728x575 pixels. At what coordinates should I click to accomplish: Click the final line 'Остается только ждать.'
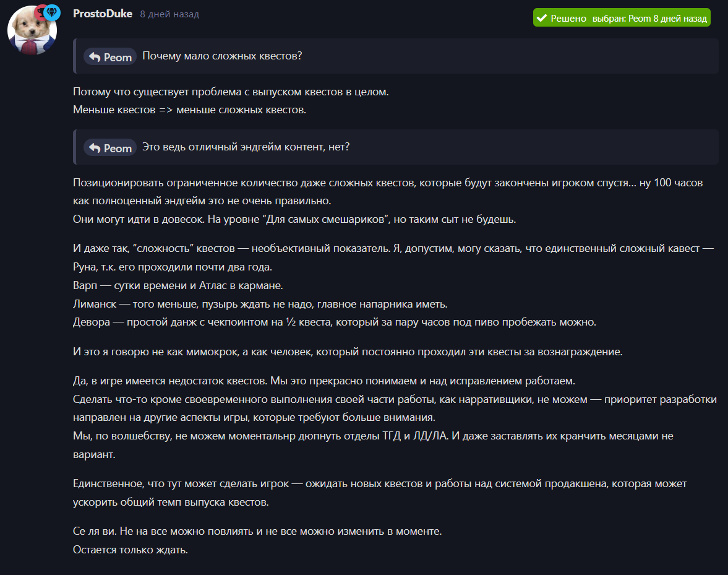[x=131, y=550]
